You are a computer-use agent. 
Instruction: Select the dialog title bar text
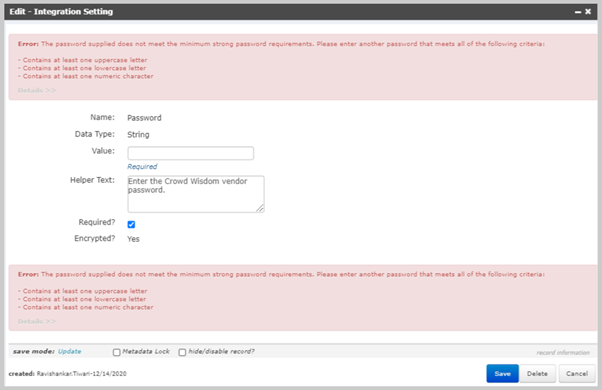coord(61,12)
